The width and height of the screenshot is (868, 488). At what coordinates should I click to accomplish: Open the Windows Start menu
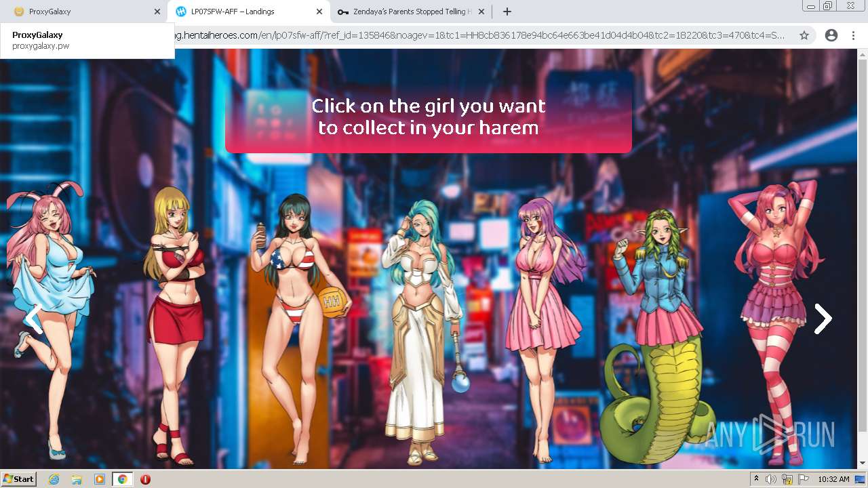pyautogui.click(x=19, y=479)
